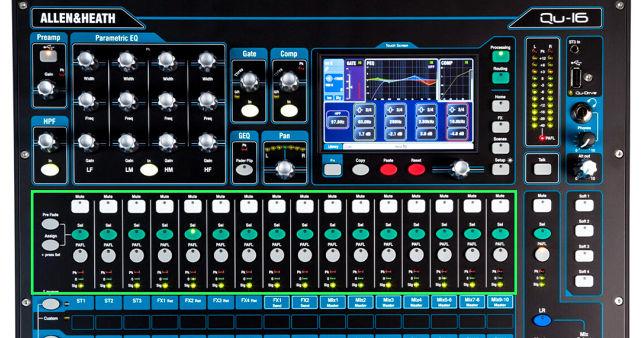Click the Soft 4 key
Viewport: 644px width, 338px height.
point(584,282)
